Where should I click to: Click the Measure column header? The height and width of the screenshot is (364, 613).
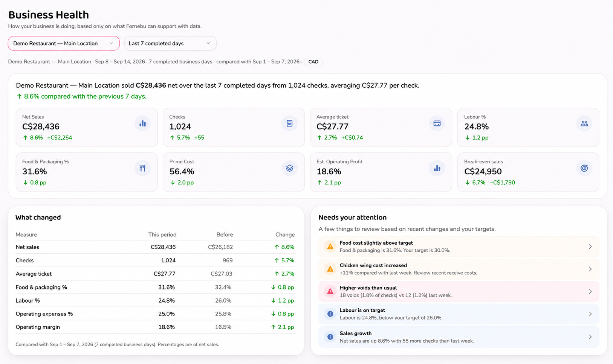(x=26, y=235)
